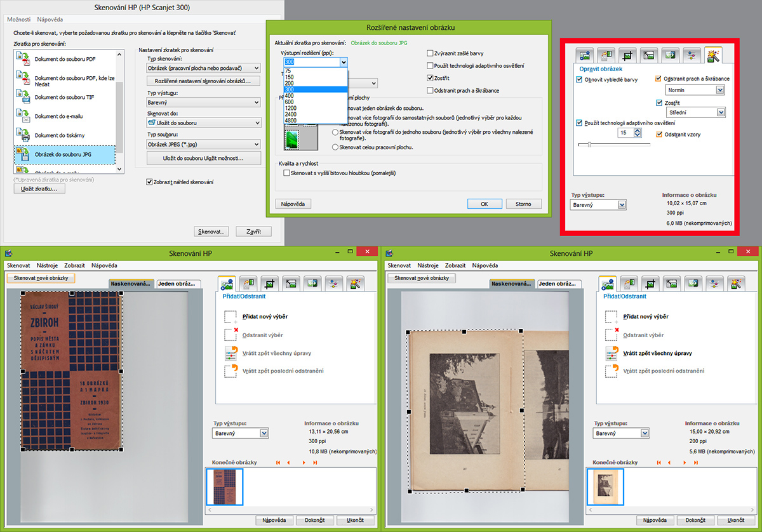Screen dimensions: 762x532
Task: Select the magic wand tab icon in the Opravit obrázek panel
Action: pos(714,55)
